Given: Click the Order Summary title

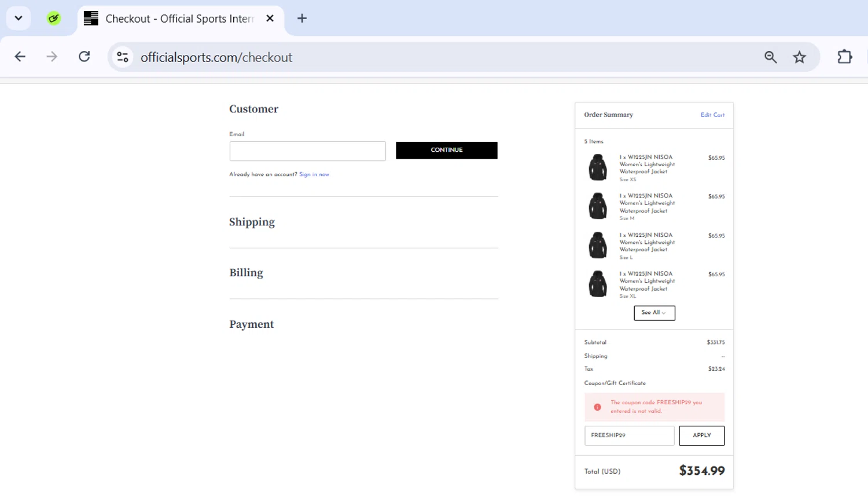Looking at the screenshot, I should [608, 115].
